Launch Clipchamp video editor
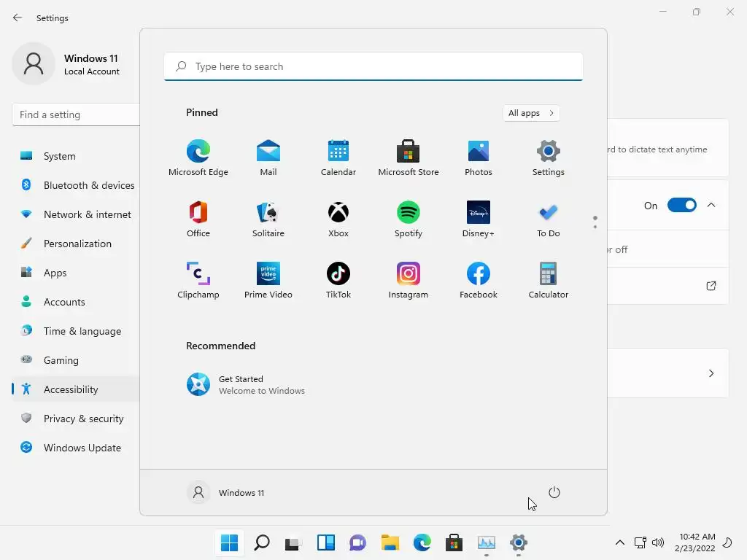This screenshot has width=747, height=560. click(198, 281)
